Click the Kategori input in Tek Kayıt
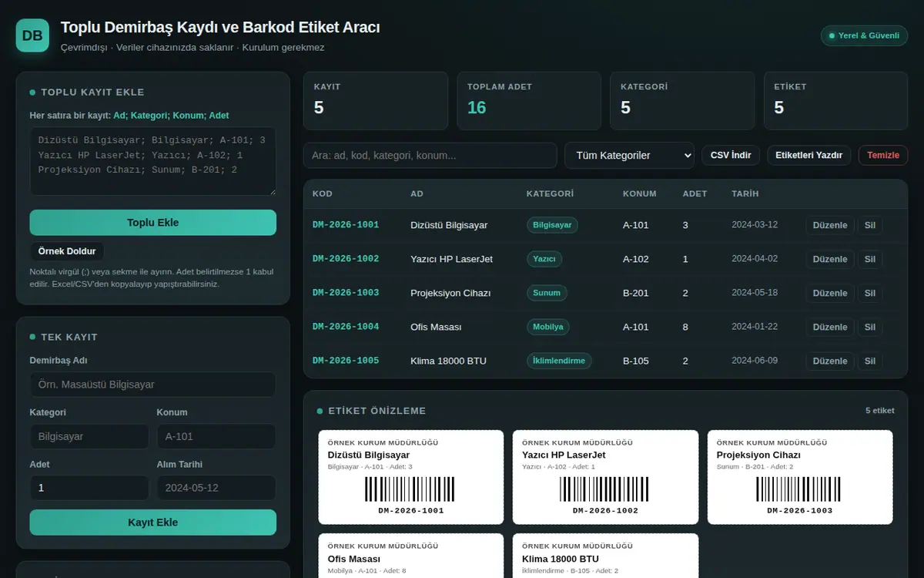Viewport: 924px width, 578px height. pyautogui.click(x=89, y=436)
